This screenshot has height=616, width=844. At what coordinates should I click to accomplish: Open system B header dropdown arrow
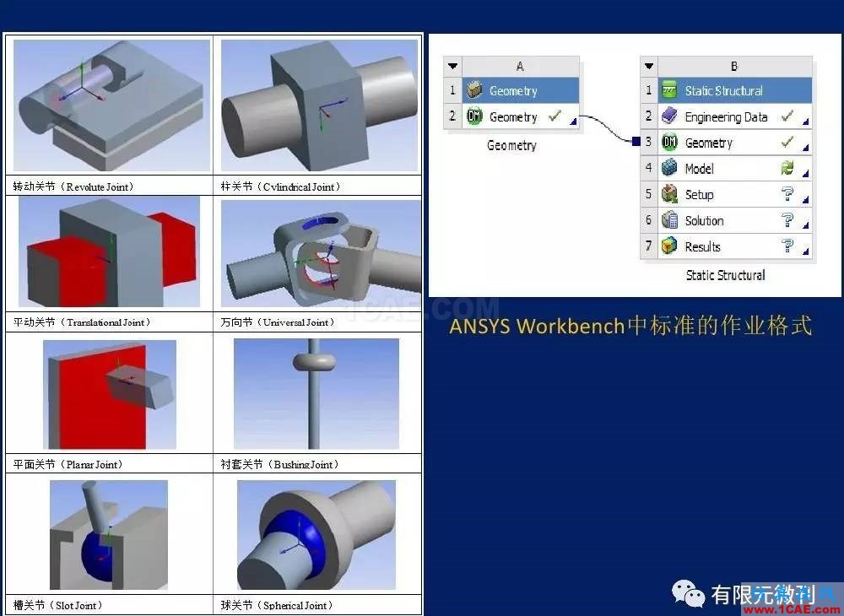(x=648, y=66)
